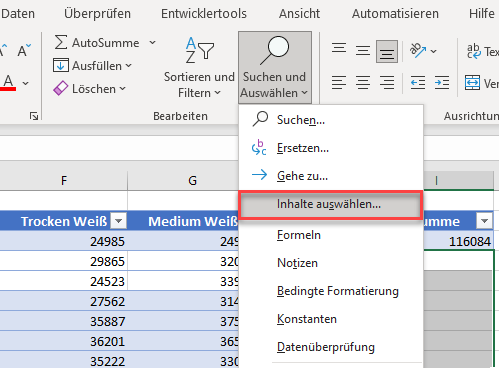The height and width of the screenshot is (368, 499).
Task: Choose Ersetzen... from the menu
Action: pyautogui.click(x=331, y=148)
